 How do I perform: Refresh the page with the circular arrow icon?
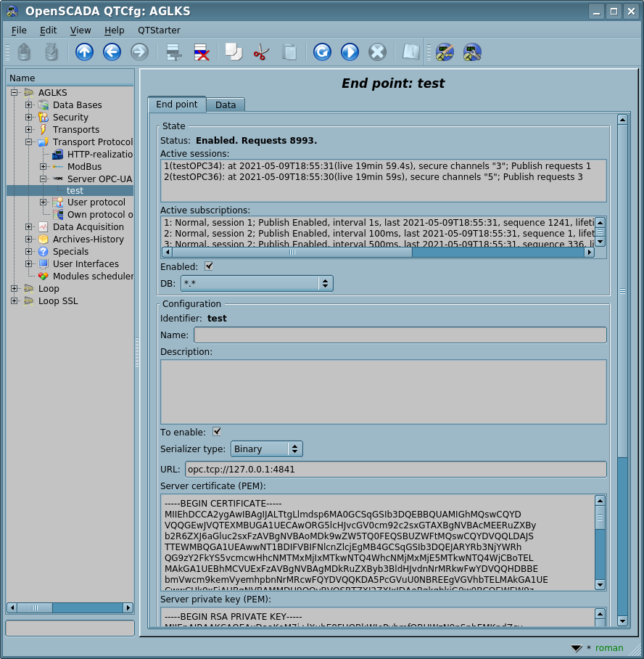322,52
